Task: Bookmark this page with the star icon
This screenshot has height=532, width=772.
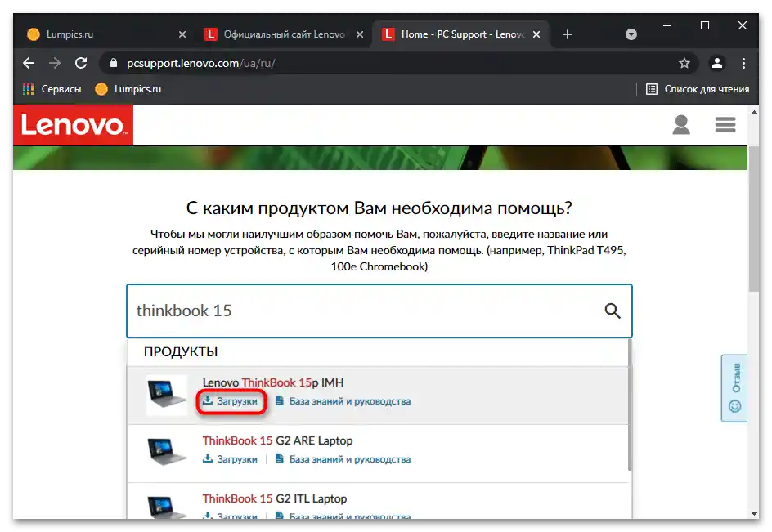Action: 684,63
